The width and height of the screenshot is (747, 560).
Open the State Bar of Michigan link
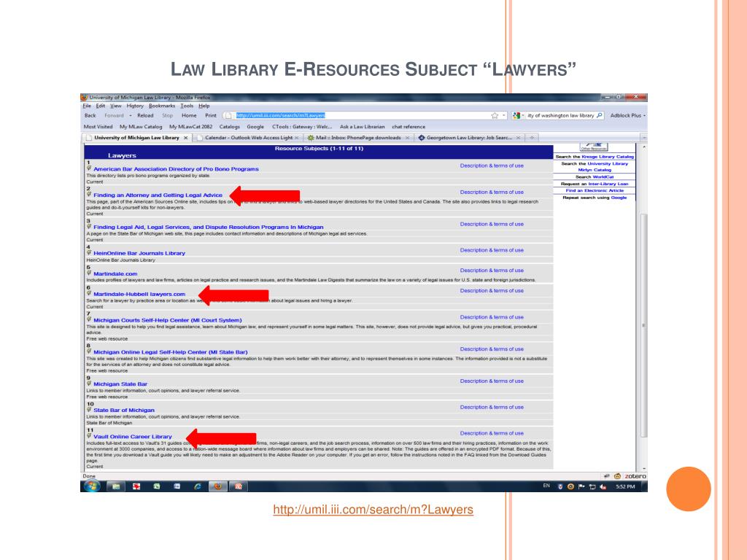pyautogui.click(x=124, y=410)
